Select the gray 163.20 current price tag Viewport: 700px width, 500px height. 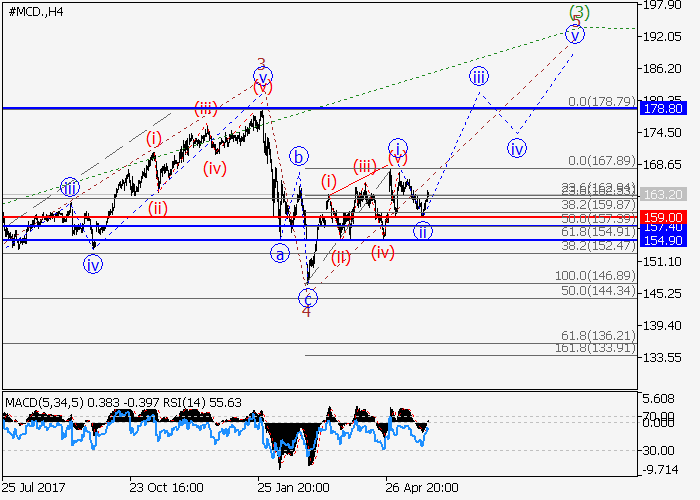[662, 194]
